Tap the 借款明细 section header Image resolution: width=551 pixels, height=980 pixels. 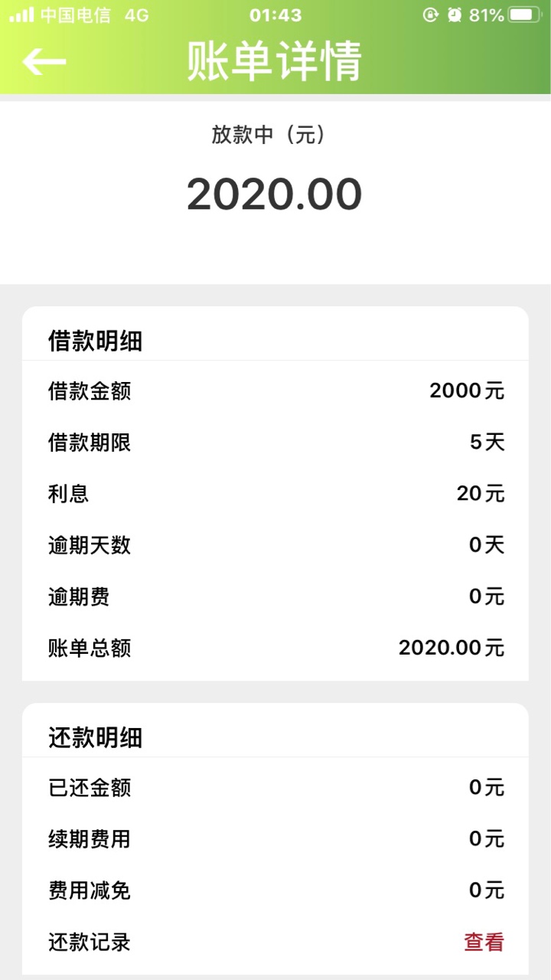pos(96,341)
